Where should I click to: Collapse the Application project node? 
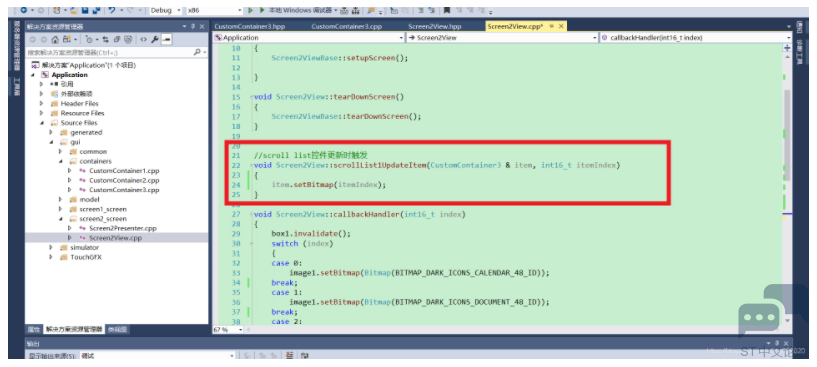pos(32,75)
